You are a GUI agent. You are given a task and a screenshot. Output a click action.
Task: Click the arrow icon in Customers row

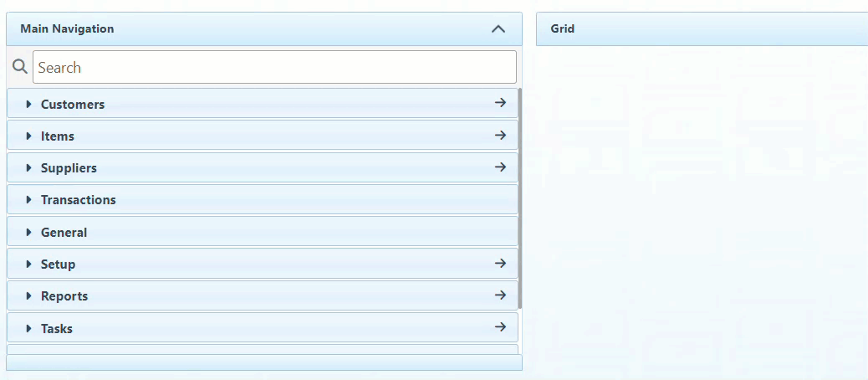[500, 103]
